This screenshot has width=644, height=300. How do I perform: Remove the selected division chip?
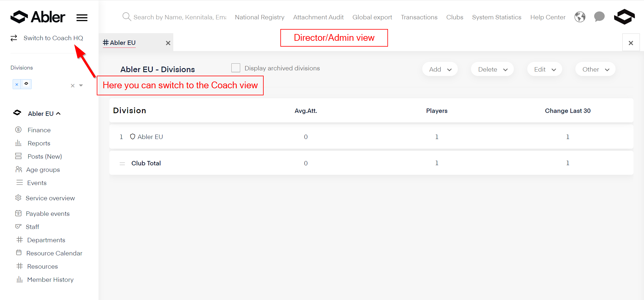point(17,84)
